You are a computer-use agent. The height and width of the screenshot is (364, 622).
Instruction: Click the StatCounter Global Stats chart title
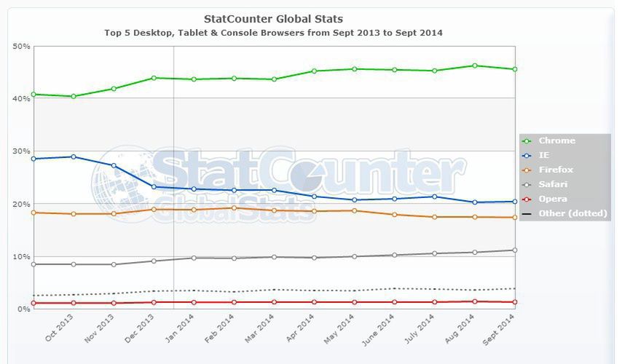coord(273,19)
